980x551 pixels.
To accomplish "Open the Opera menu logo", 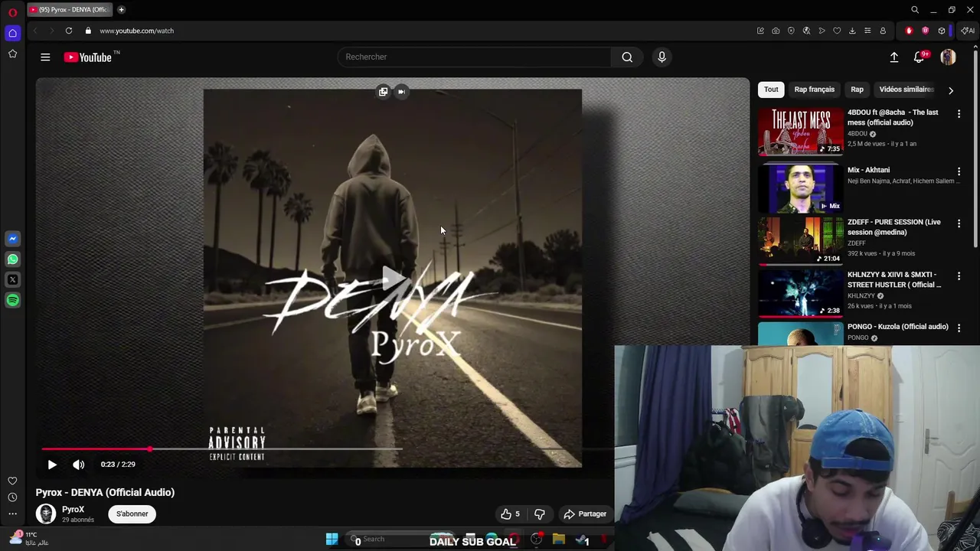I will pos(12,12).
